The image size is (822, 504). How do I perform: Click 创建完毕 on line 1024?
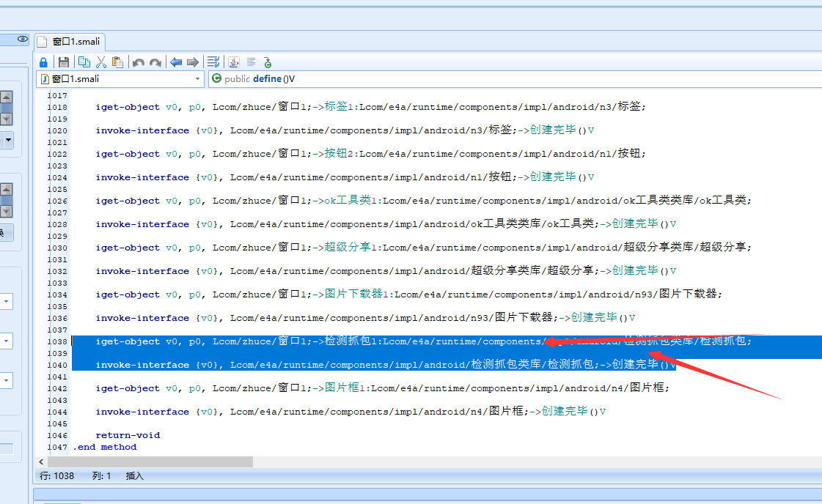(553, 177)
